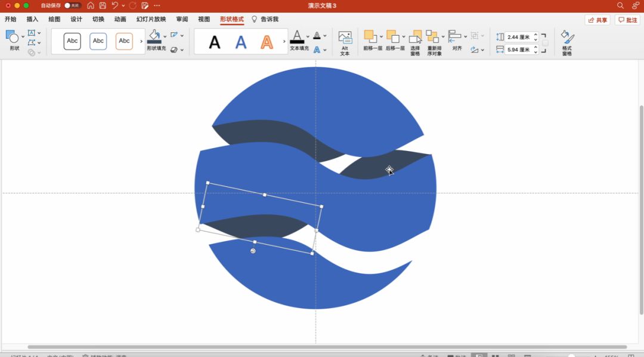This screenshot has height=357, width=644.
Task: Click the shape outline pen icon
Action: (x=174, y=35)
